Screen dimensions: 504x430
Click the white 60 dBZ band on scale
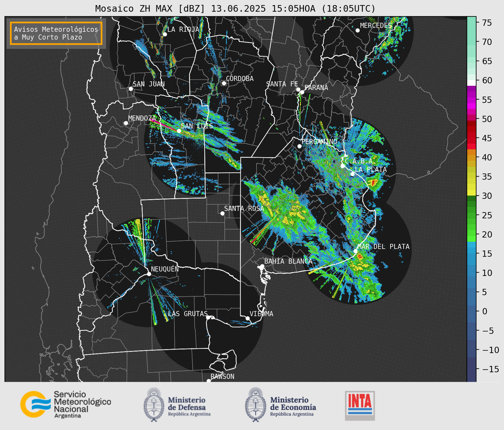click(x=471, y=83)
